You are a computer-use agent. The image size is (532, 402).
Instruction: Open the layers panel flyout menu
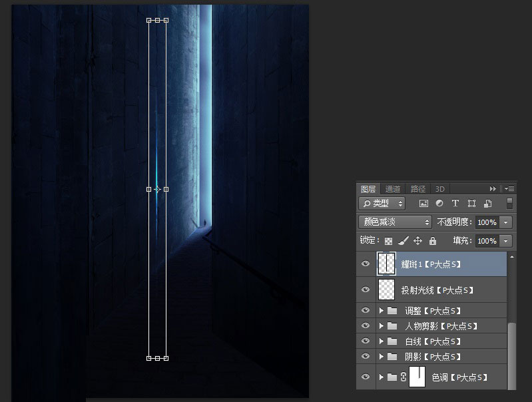(509, 188)
